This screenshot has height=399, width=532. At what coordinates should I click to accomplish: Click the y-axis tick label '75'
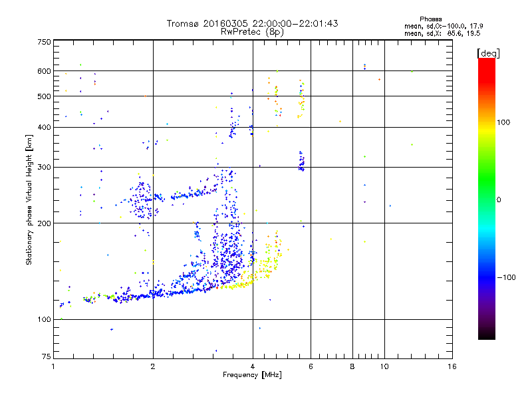[46, 356]
